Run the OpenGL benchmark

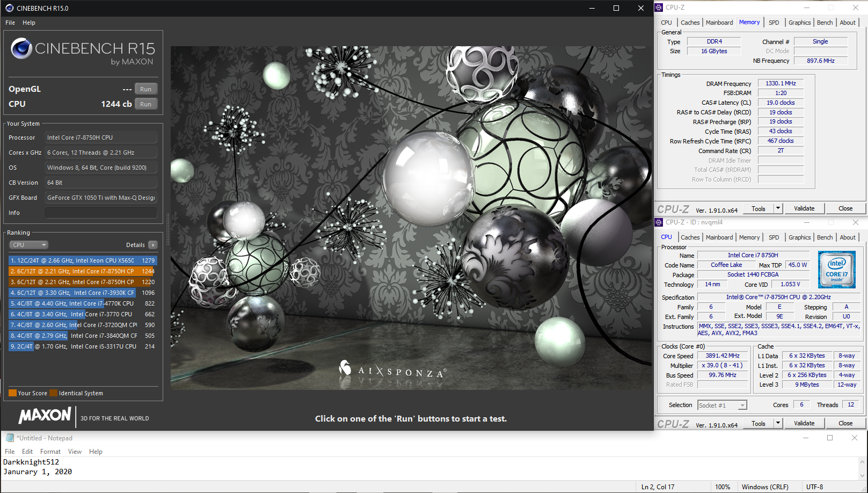146,89
